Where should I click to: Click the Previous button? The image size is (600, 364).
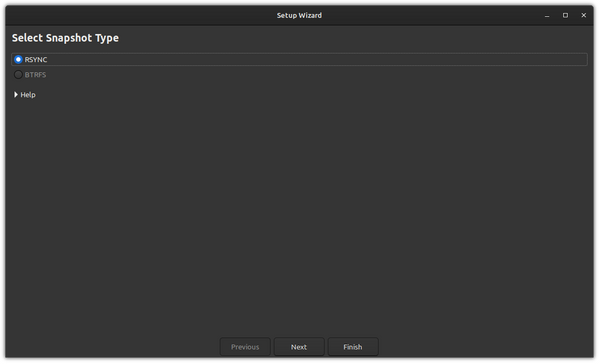(x=245, y=348)
